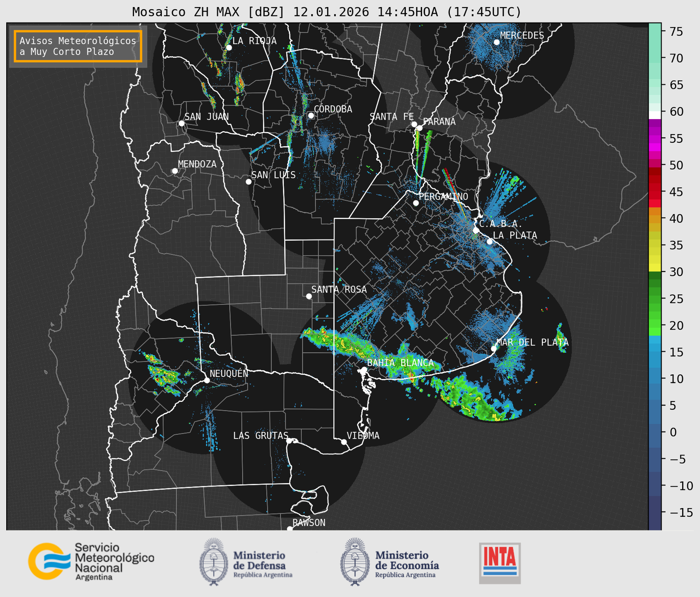Click the 'LAS GRUTAS' map label
This screenshot has width=700, height=597.
pos(261,436)
